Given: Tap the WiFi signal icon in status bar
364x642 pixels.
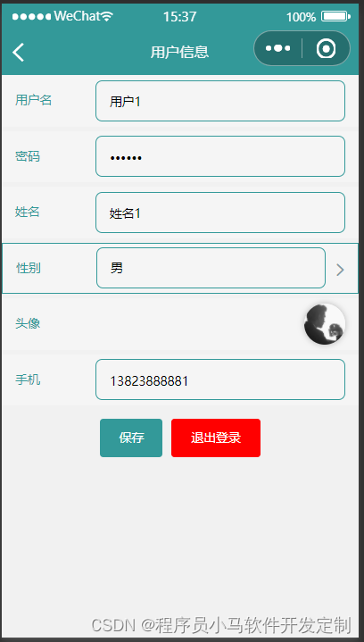Looking at the screenshot, I should [x=107, y=16].
